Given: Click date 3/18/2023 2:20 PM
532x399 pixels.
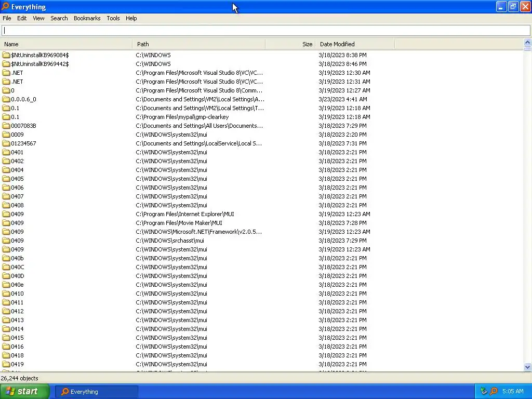Looking at the screenshot, I should pyautogui.click(x=342, y=135).
